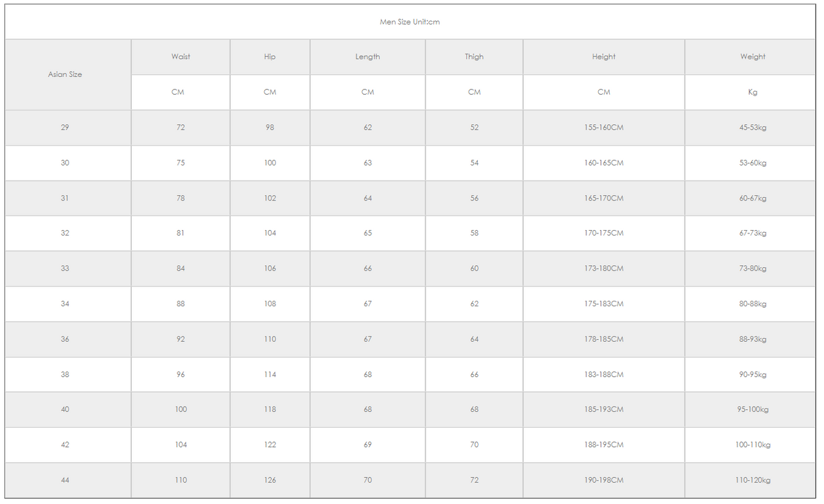
Task: Select the 88-93kg weight cell
Action: coord(753,339)
